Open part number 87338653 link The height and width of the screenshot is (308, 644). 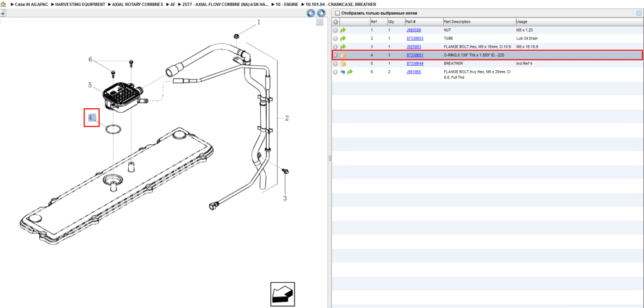(415, 39)
